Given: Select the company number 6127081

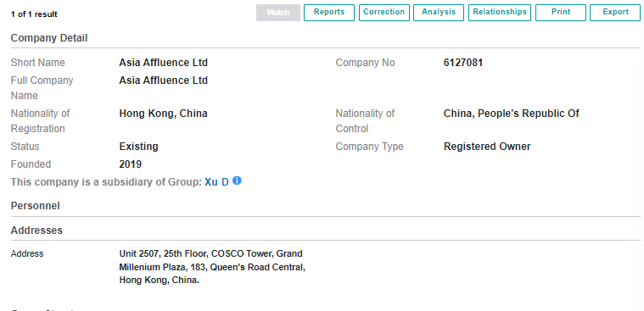Looking at the screenshot, I should point(463,63).
